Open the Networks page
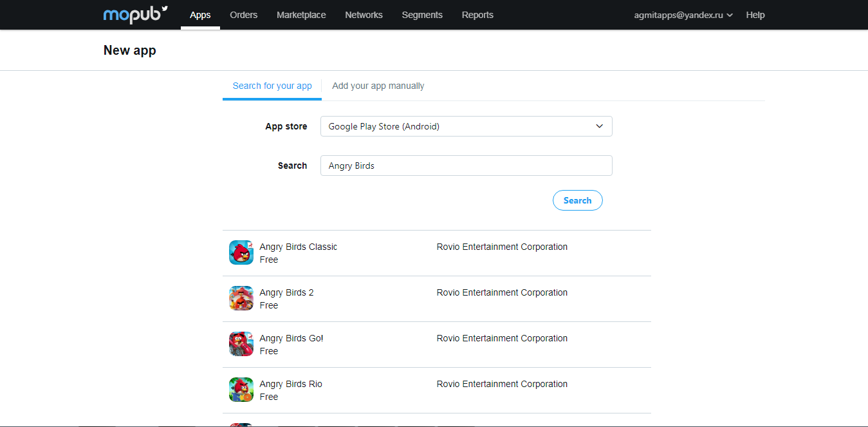 tap(364, 15)
